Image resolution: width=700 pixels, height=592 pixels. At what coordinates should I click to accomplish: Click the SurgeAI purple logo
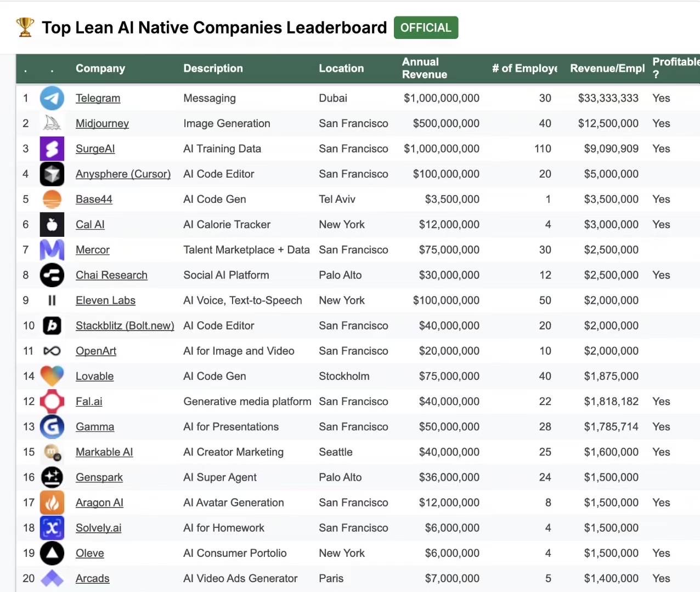tap(52, 149)
